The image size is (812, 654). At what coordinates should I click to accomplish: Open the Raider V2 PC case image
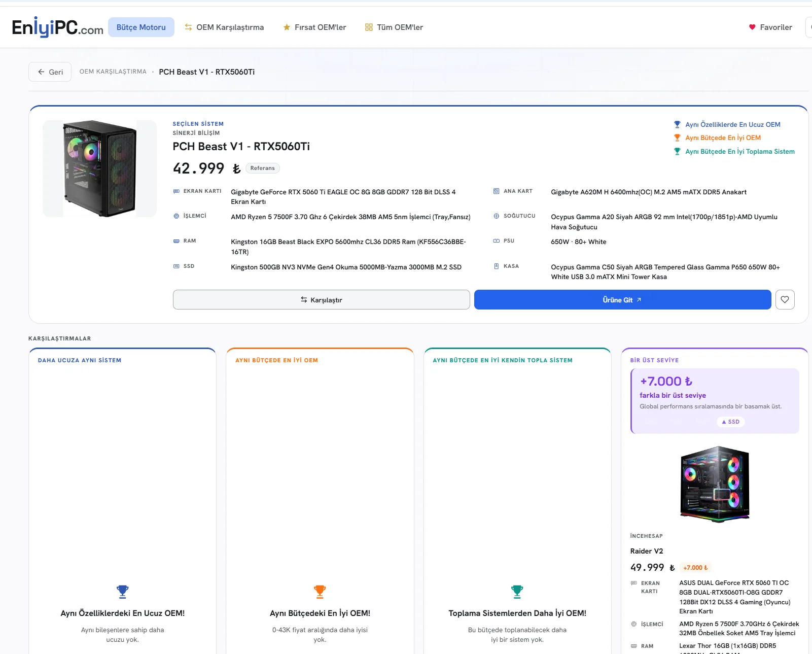715,484
